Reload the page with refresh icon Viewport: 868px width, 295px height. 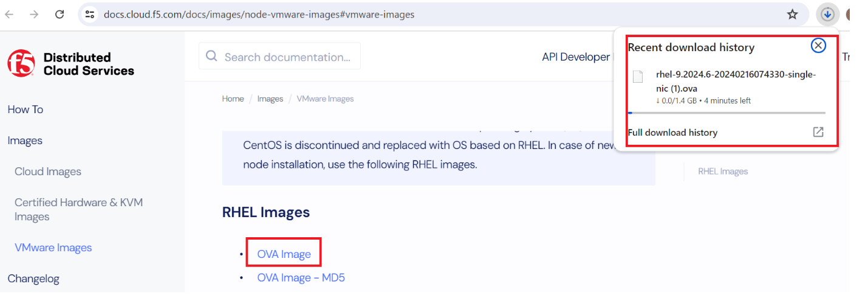click(x=60, y=14)
